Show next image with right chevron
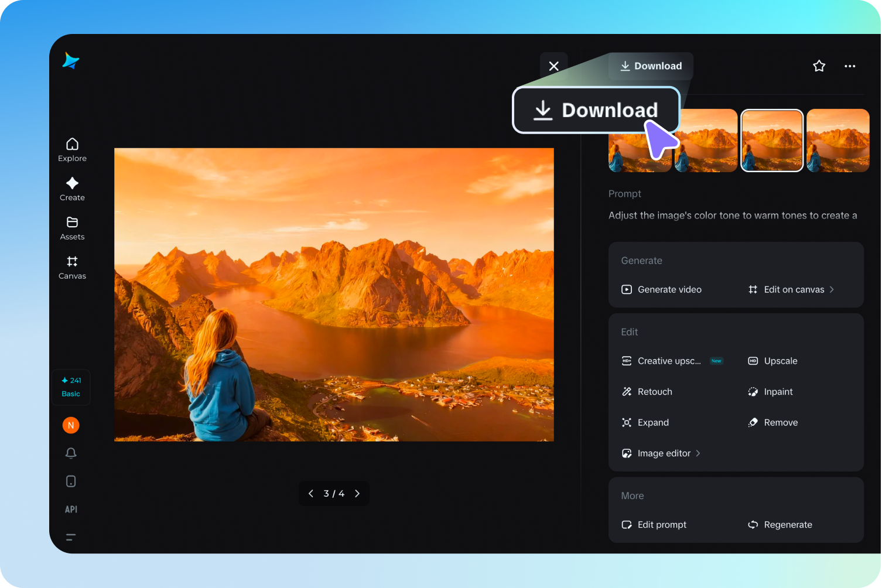 click(x=357, y=493)
